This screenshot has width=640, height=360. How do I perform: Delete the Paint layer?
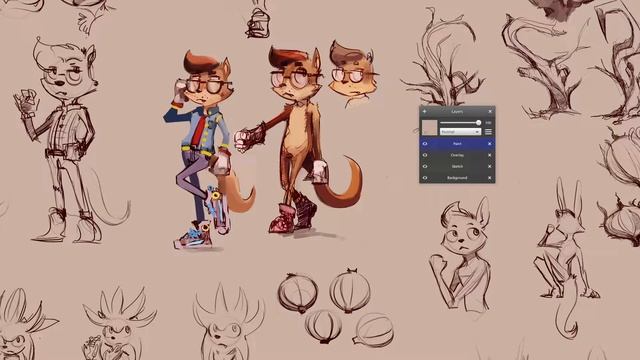pyautogui.click(x=489, y=144)
